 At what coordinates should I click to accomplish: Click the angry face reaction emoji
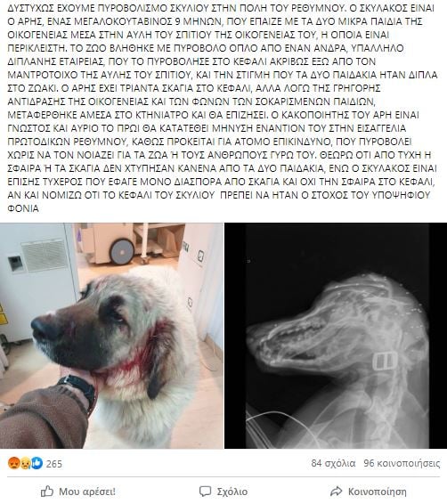click(13, 463)
